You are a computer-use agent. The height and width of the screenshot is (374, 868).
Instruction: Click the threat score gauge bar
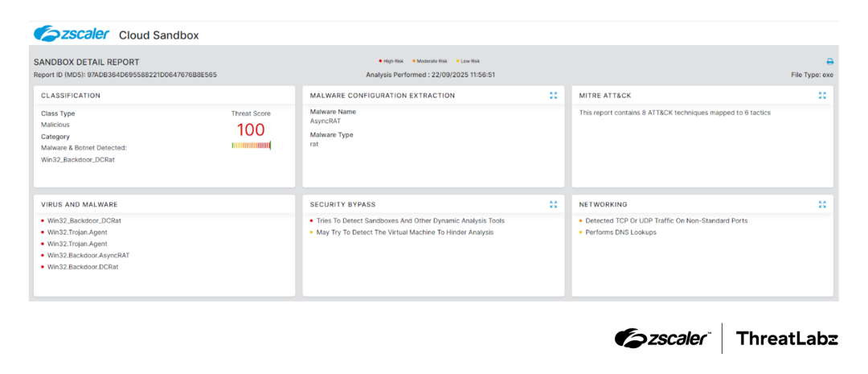(251, 146)
